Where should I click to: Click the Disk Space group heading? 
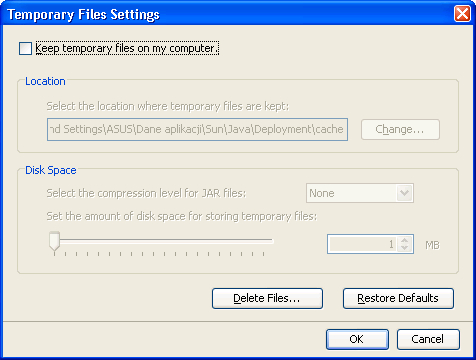coord(51,170)
